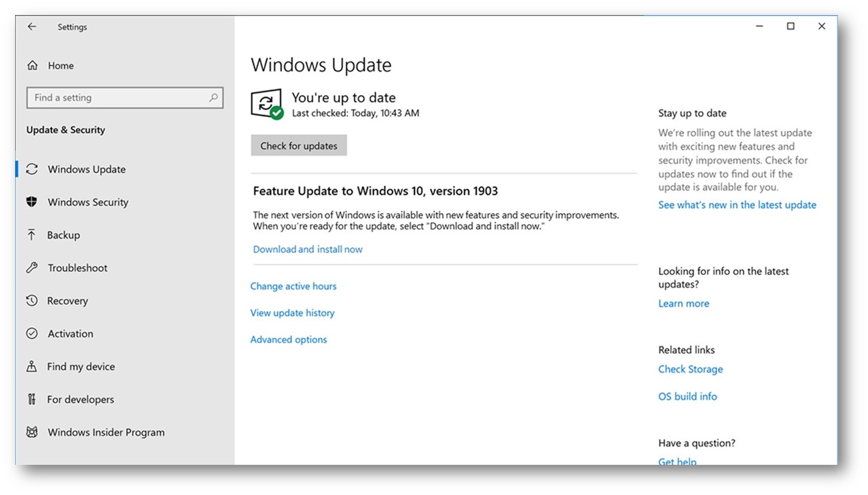The image size is (868, 495).
Task: Click the For developers tools icon
Action: click(32, 399)
